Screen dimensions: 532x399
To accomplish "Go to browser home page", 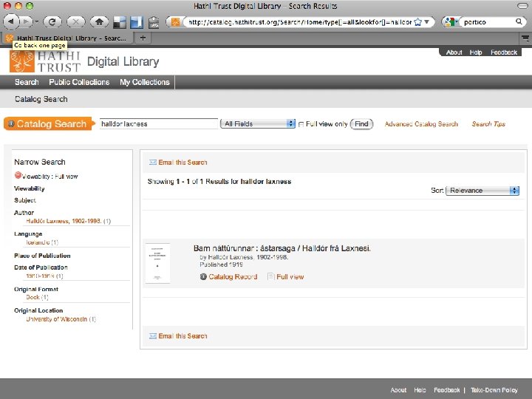I will 99,22.
